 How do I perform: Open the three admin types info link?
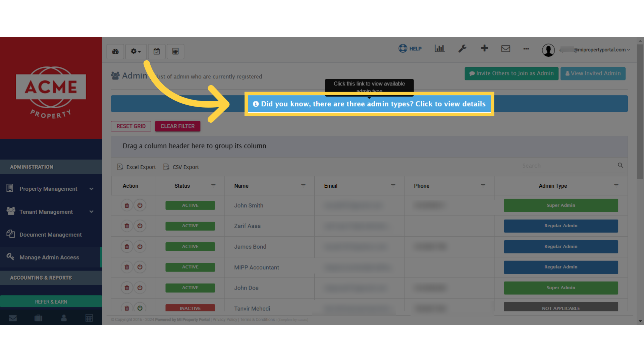(x=369, y=104)
